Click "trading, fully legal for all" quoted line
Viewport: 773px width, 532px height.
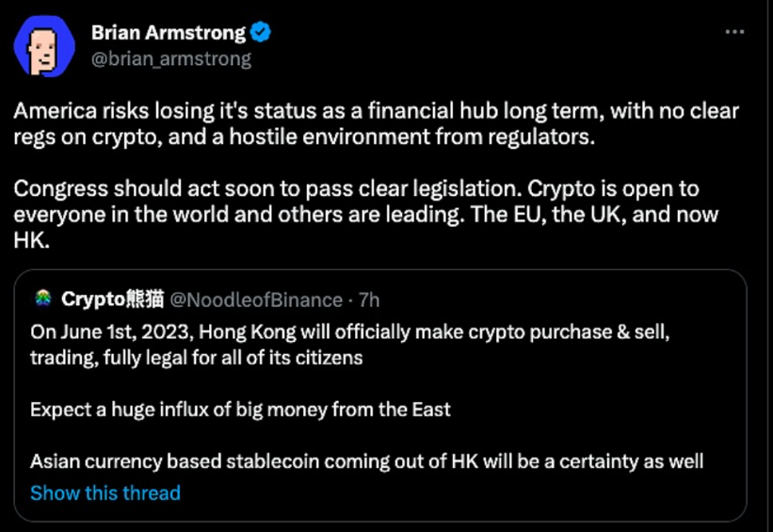pos(196,358)
